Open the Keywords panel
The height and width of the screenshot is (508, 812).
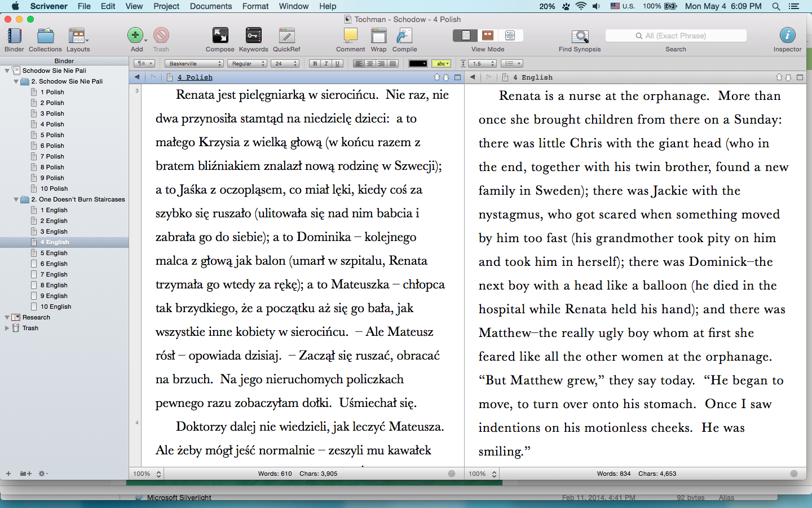point(254,36)
